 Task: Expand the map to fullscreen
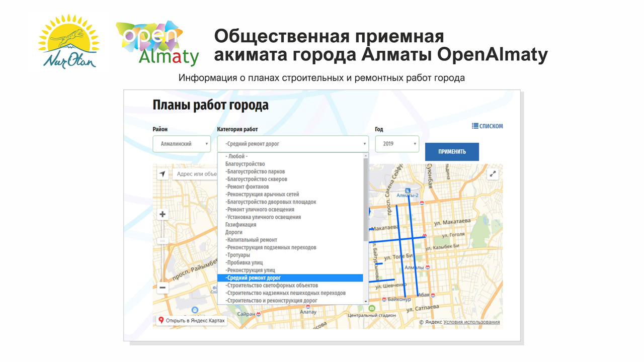tap(493, 174)
